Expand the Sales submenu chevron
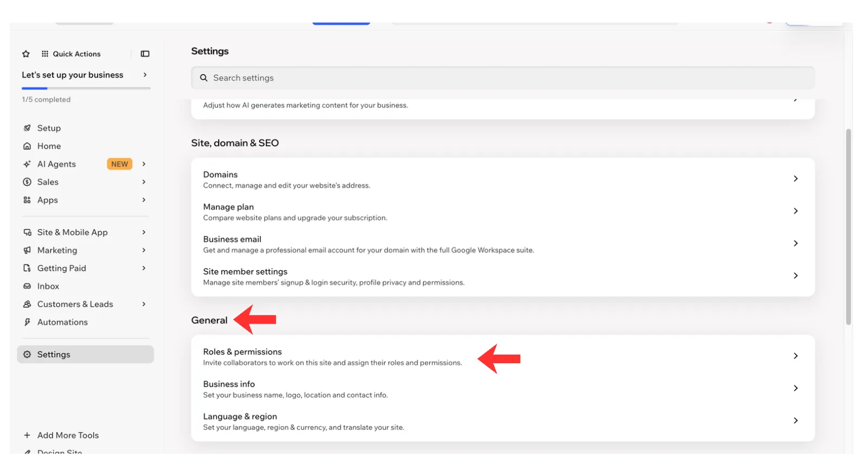868x469 pixels. click(x=144, y=182)
